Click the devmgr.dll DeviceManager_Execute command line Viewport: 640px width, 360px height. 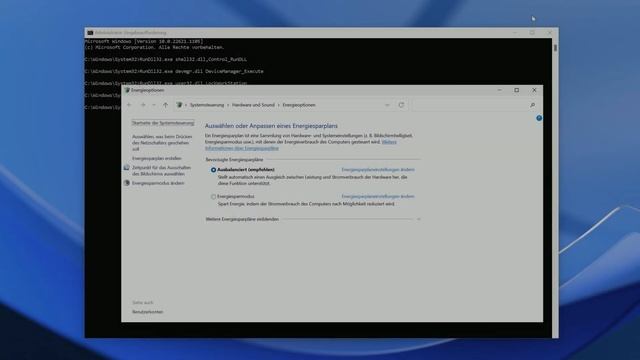[174, 71]
